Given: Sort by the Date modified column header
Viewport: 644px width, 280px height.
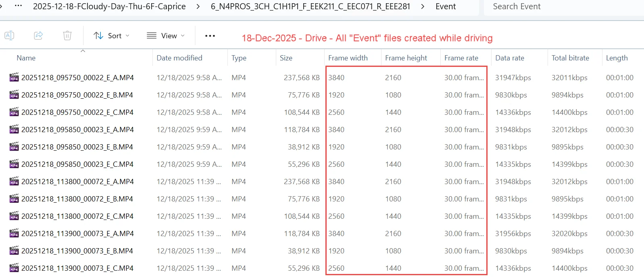Looking at the screenshot, I should (179, 58).
